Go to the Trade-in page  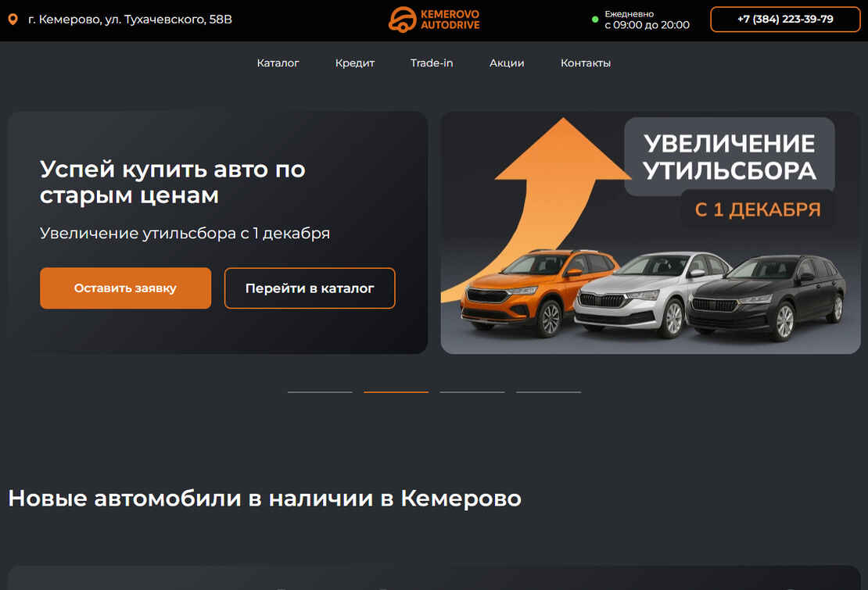pyautogui.click(x=432, y=63)
